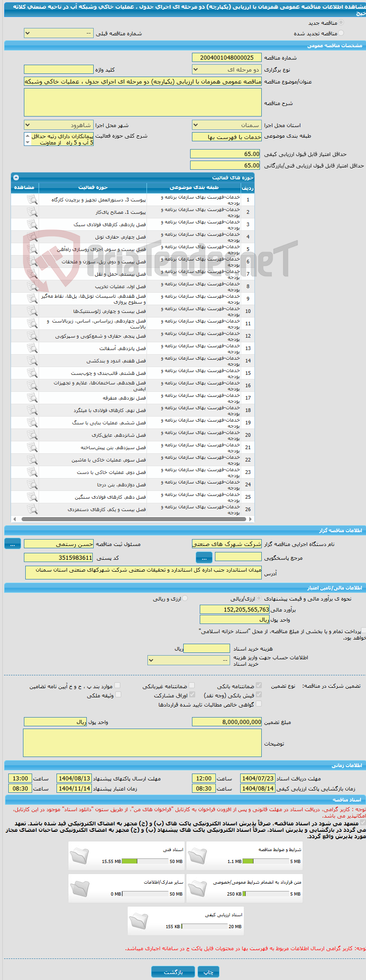Open view icon for row 16
Image resolution: width=366 pixels, height=980 pixels.
pyautogui.click(x=32, y=385)
